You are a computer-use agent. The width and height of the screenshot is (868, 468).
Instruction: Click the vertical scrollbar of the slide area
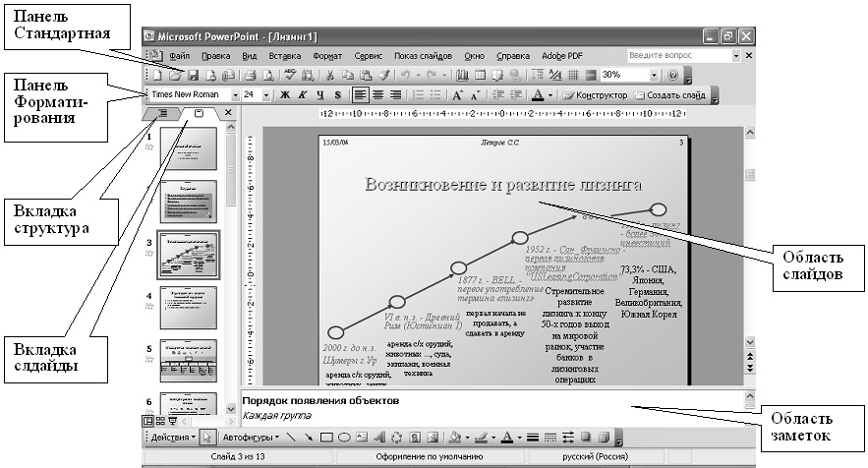[750, 238]
